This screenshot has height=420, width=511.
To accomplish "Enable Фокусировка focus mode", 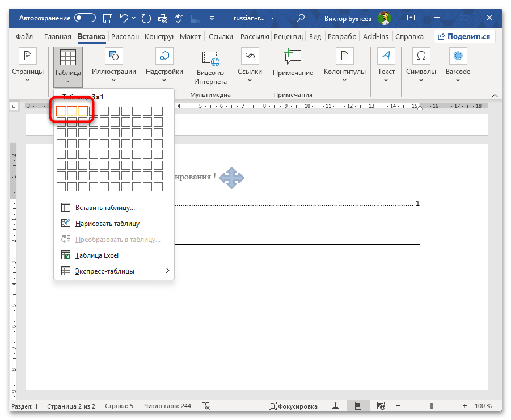I will click(293, 406).
